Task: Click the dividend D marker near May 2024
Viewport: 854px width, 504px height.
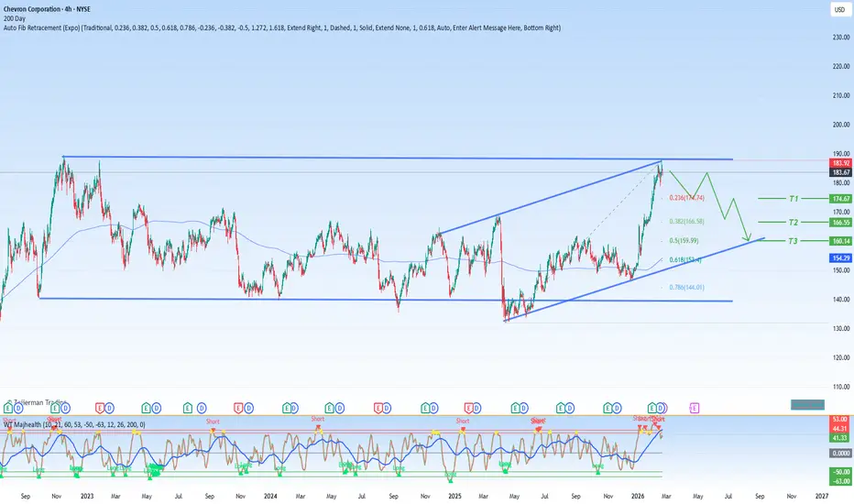Action: (x=339, y=408)
